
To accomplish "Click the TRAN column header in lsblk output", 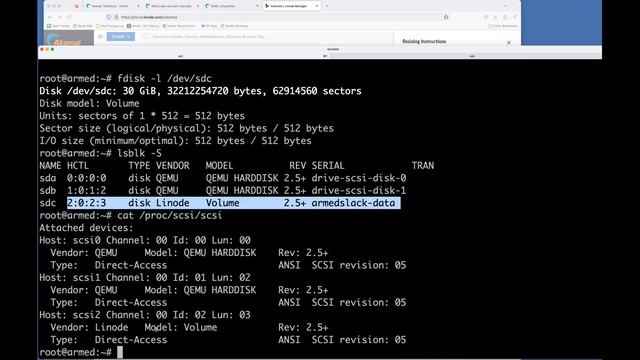I will tap(423, 166).
